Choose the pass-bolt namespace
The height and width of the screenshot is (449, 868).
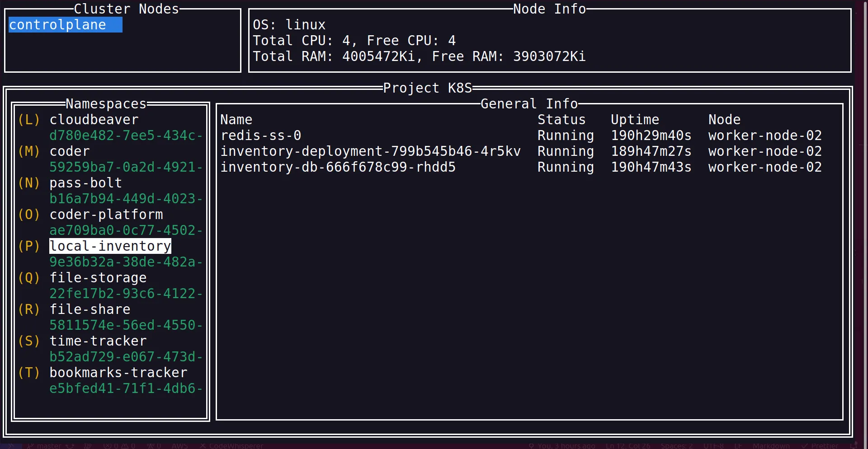(85, 183)
